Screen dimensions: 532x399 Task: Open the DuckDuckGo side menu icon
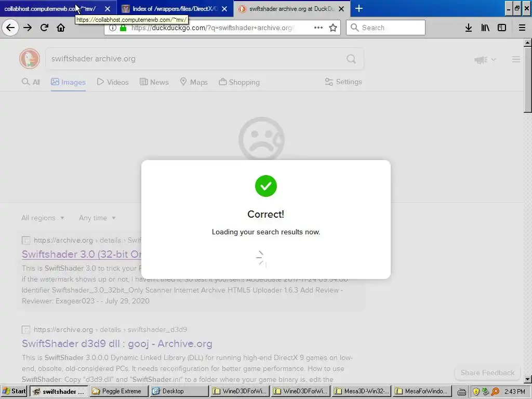(516, 59)
